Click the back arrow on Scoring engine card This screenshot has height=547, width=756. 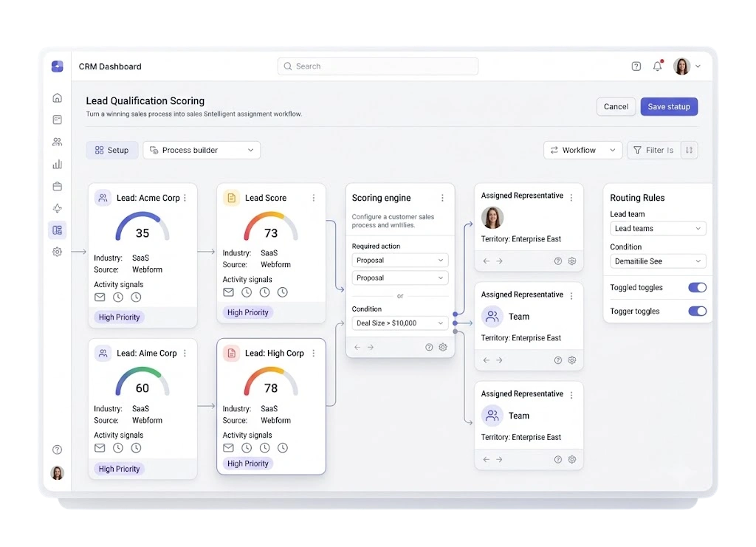coord(357,347)
